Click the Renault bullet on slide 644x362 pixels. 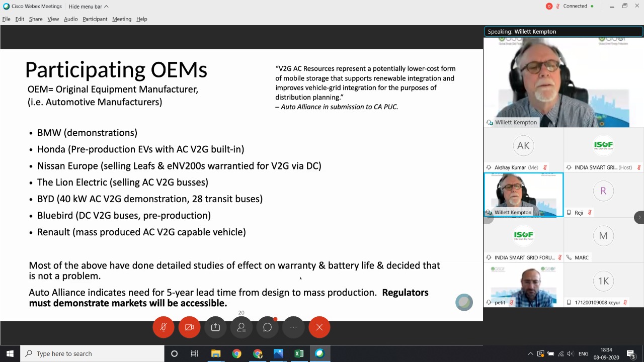coord(141,232)
